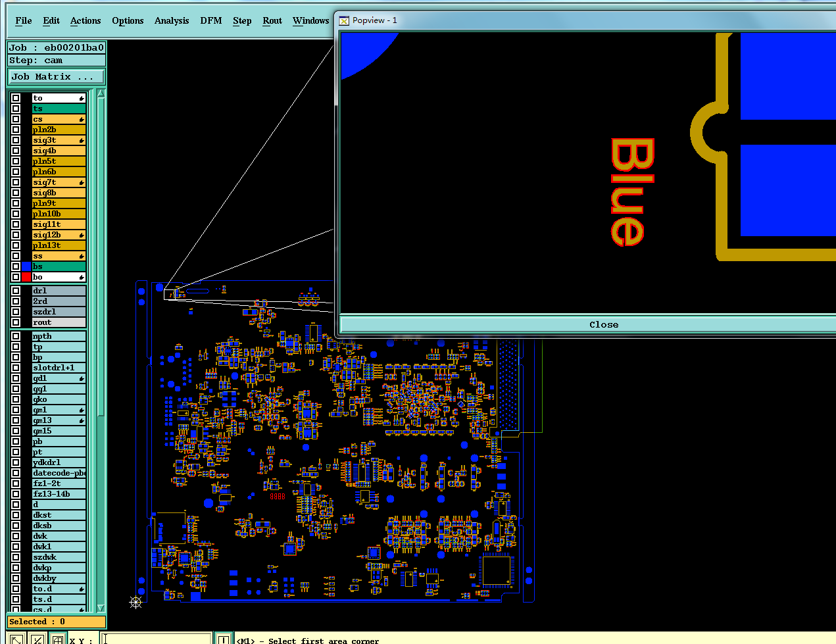Select the 2rd drill layer row
The image size is (836, 644).
(x=59, y=301)
